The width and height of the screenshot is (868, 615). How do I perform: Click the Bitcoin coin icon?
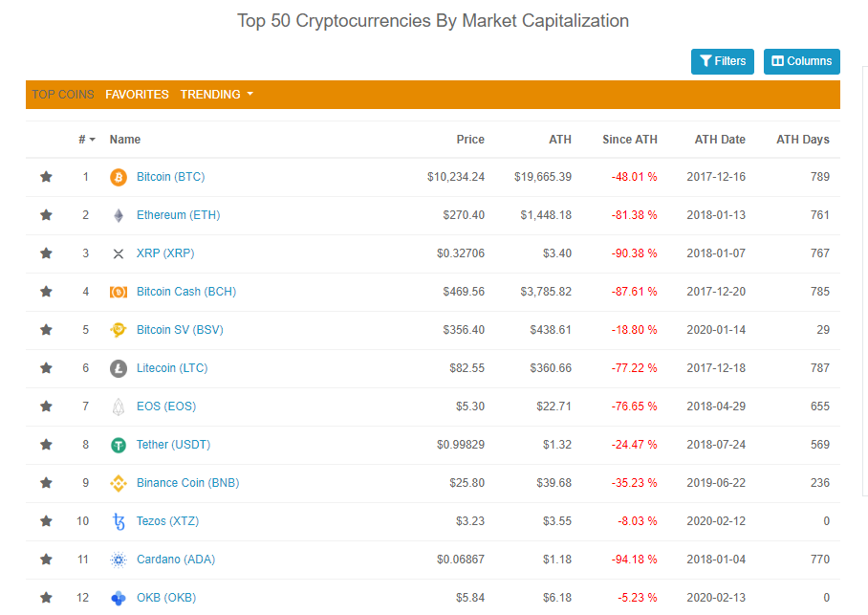point(118,177)
